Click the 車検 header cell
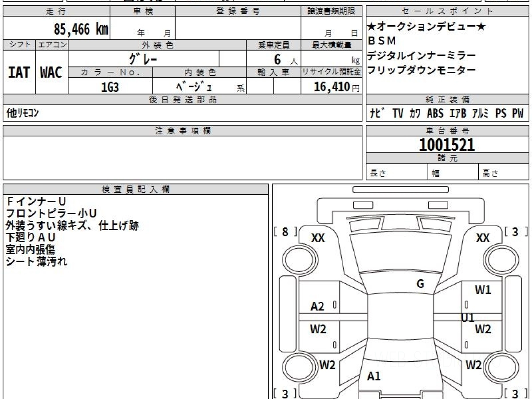Viewport: 532px width, 399px height. point(143,12)
